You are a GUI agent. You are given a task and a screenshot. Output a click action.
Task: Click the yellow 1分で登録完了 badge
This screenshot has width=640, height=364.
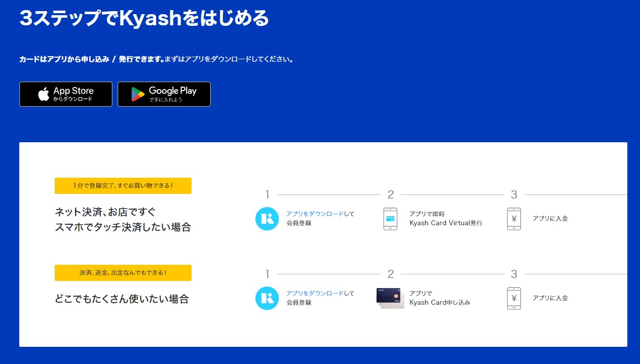coord(123,186)
